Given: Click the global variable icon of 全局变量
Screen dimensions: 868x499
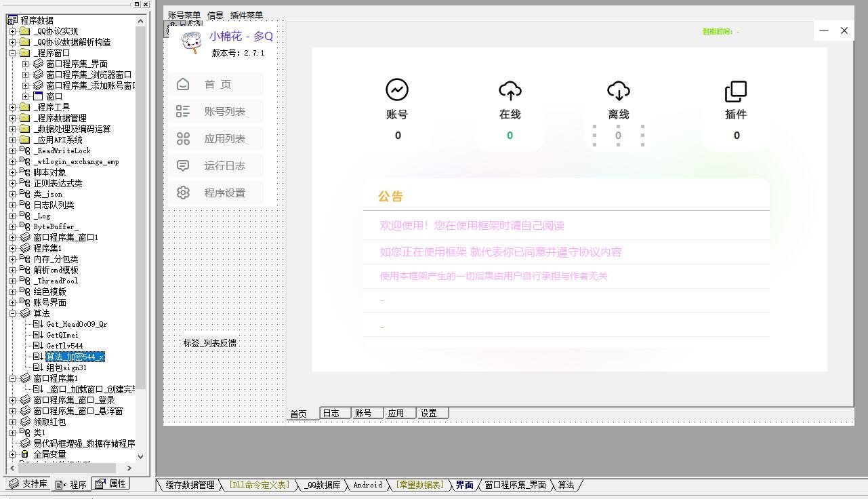Looking at the screenshot, I should 25,454.
